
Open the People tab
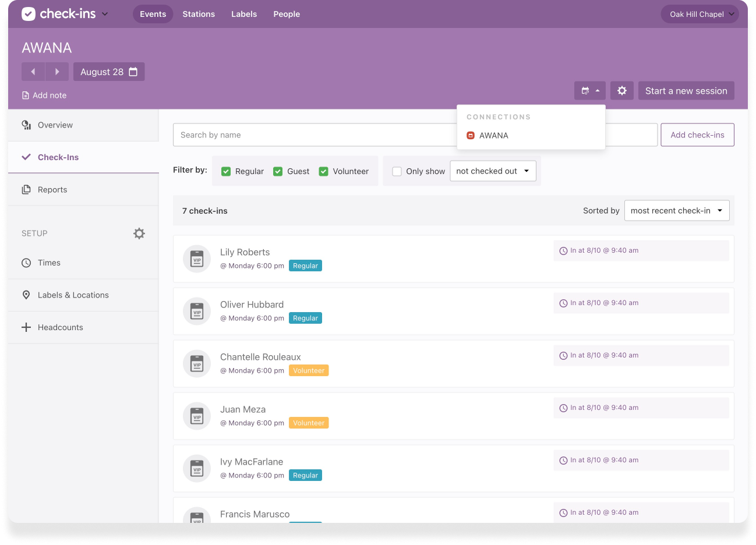tap(287, 14)
